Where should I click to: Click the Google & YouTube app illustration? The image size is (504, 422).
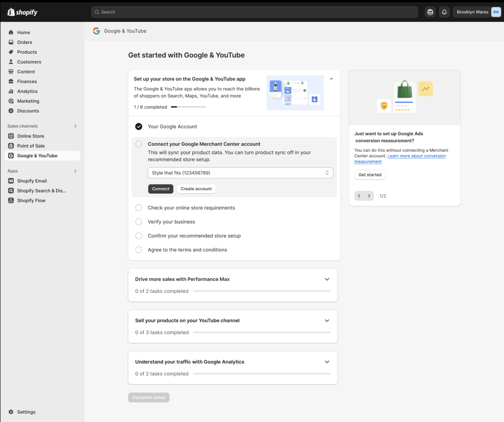[x=295, y=93]
